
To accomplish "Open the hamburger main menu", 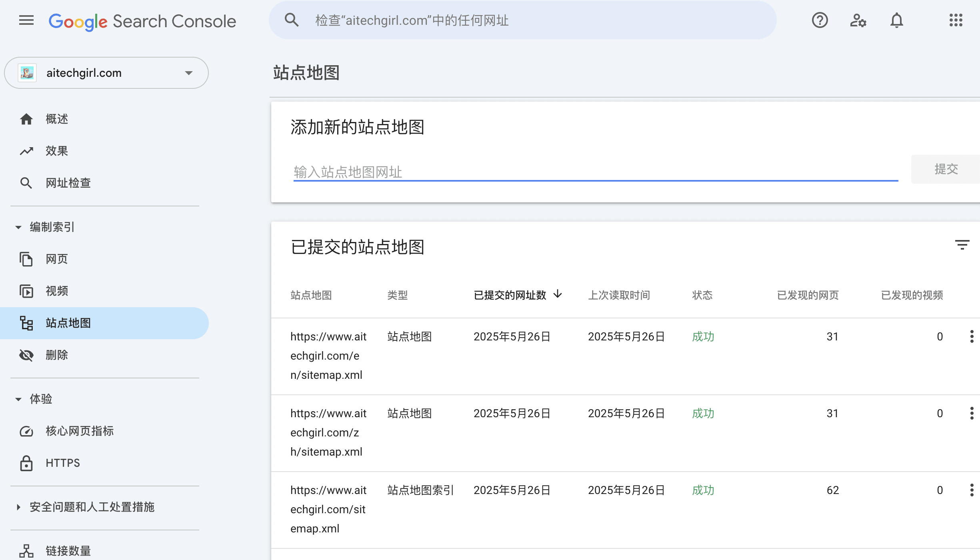I will (26, 20).
